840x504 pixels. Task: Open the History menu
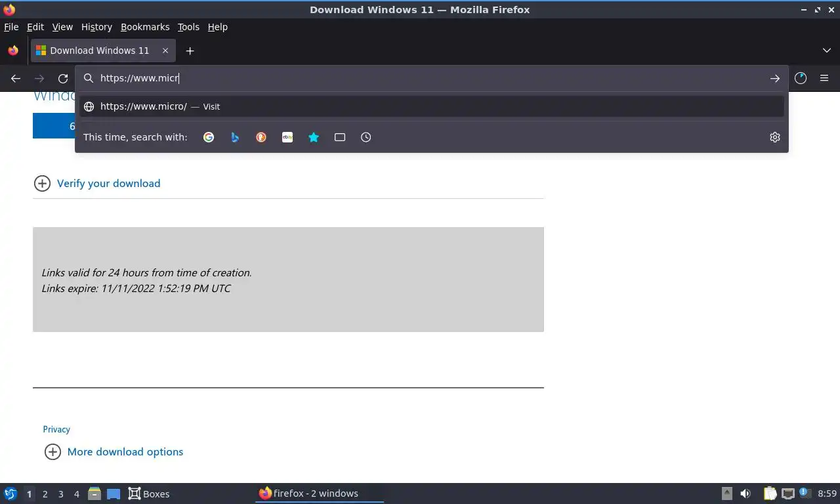click(x=96, y=27)
